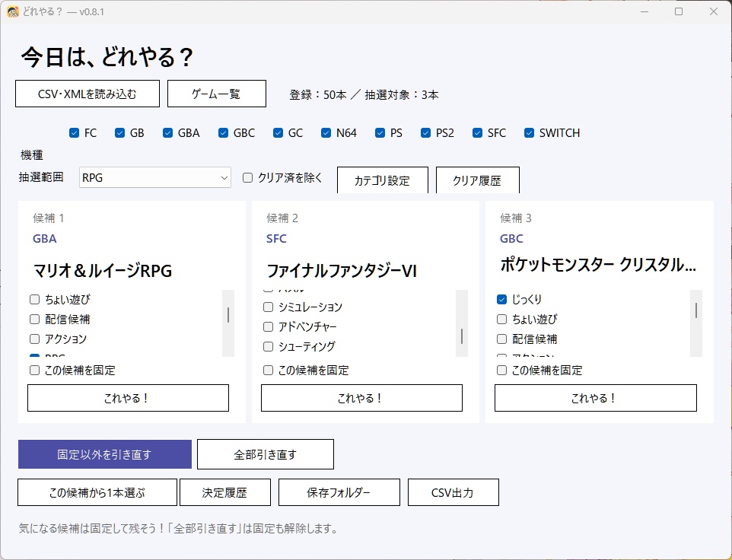Click ポケットモンスター クリスタル title text

coord(598,265)
